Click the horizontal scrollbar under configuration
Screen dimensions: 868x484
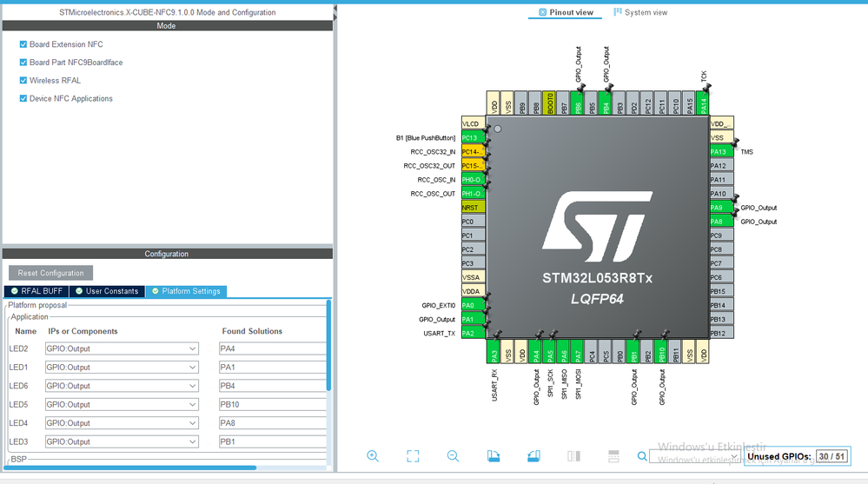[x=130, y=468]
